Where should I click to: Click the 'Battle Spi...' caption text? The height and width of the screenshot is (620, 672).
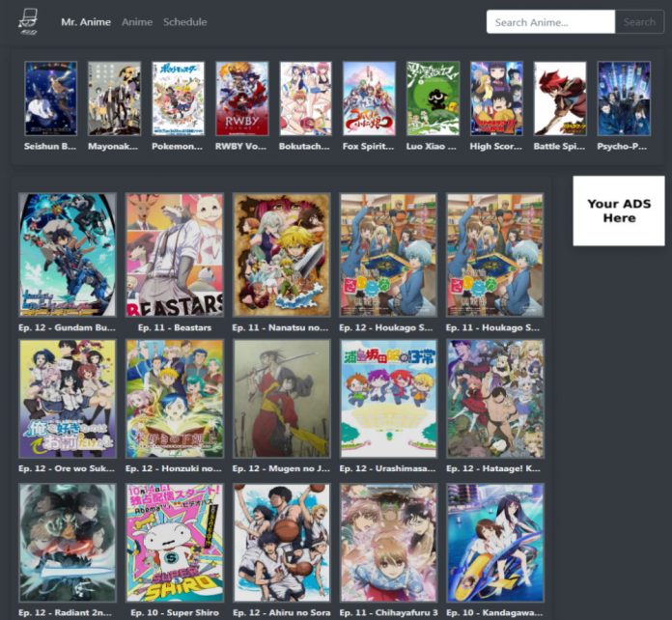tap(559, 146)
